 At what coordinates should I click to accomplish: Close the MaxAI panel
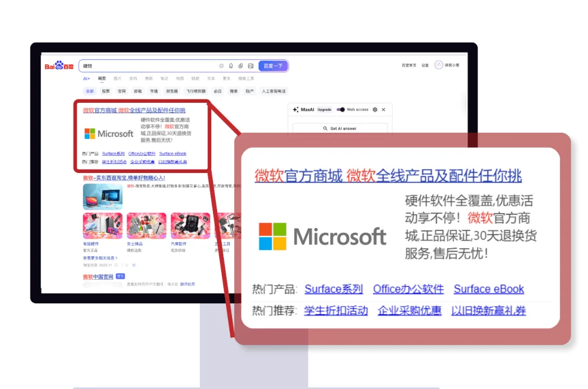coord(383,110)
